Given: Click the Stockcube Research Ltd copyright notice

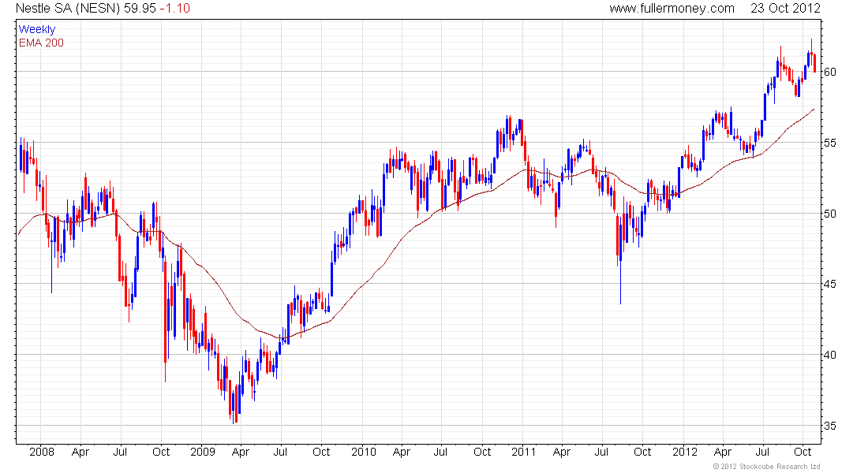Looking at the screenshot, I should (x=767, y=467).
